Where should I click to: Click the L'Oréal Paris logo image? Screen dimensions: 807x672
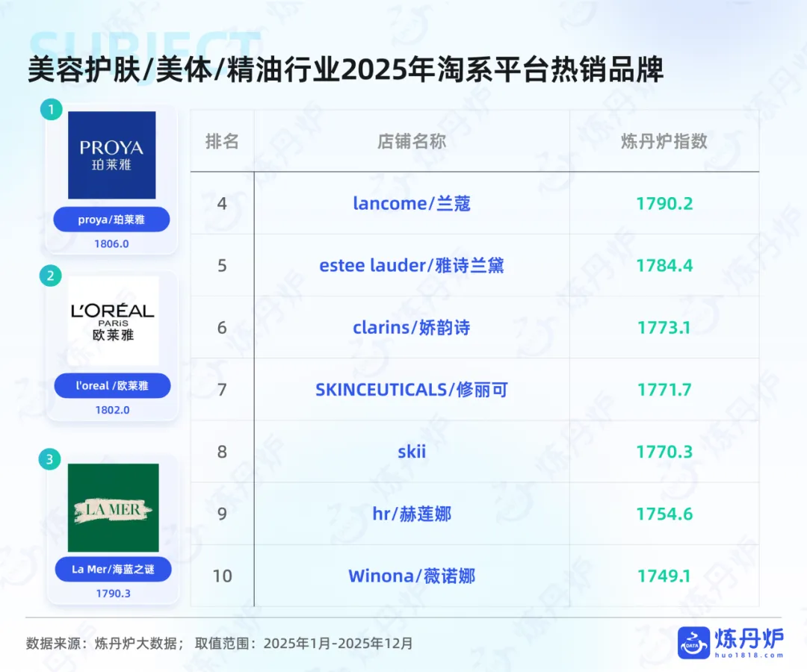[x=114, y=321]
